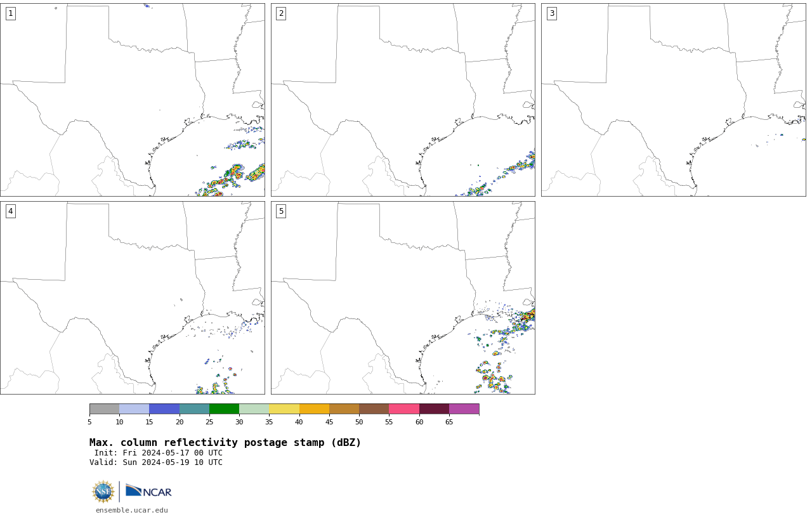Image resolution: width=812 pixels, height=517 pixels.
Task: Select the orange 40-45 dBZ swatch
Action: pos(314,409)
